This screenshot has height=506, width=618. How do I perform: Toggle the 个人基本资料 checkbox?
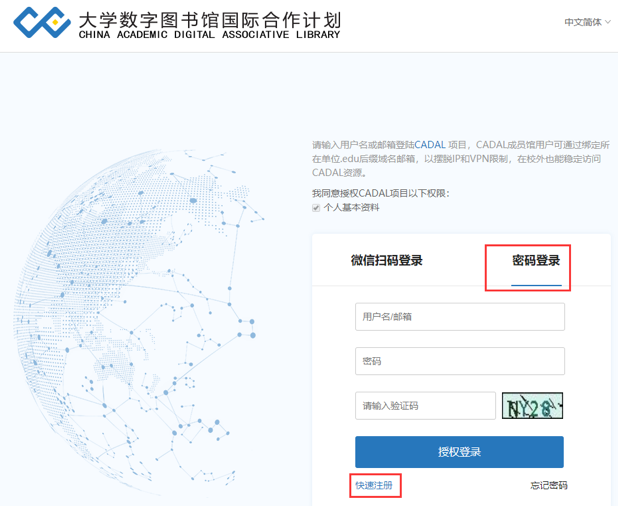pyautogui.click(x=316, y=208)
